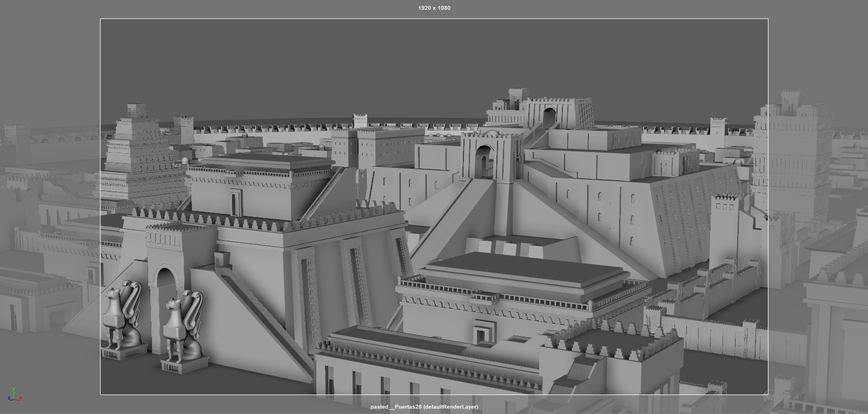Select the small dome left of the left temple
Image resolution: width=868 pixels, height=414 pixels.
185,161
